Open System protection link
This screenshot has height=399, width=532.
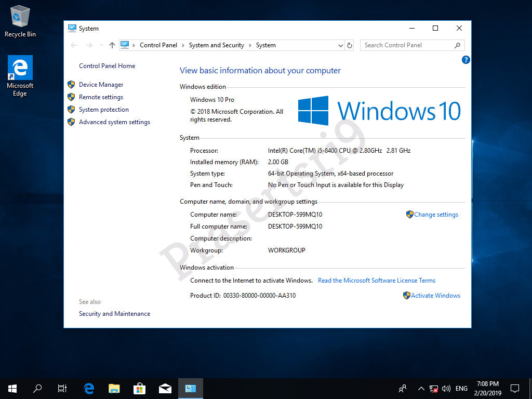point(104,110)
